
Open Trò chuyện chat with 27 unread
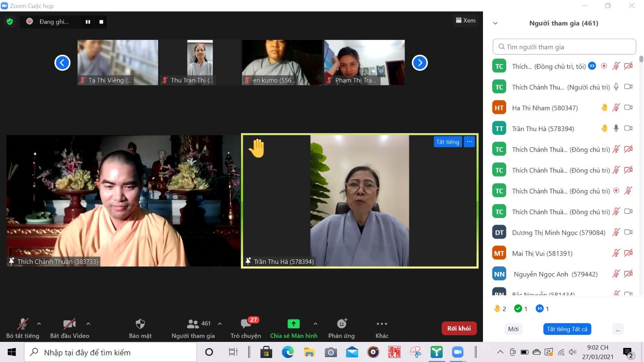pyautogui.click(x=246, y=329)
